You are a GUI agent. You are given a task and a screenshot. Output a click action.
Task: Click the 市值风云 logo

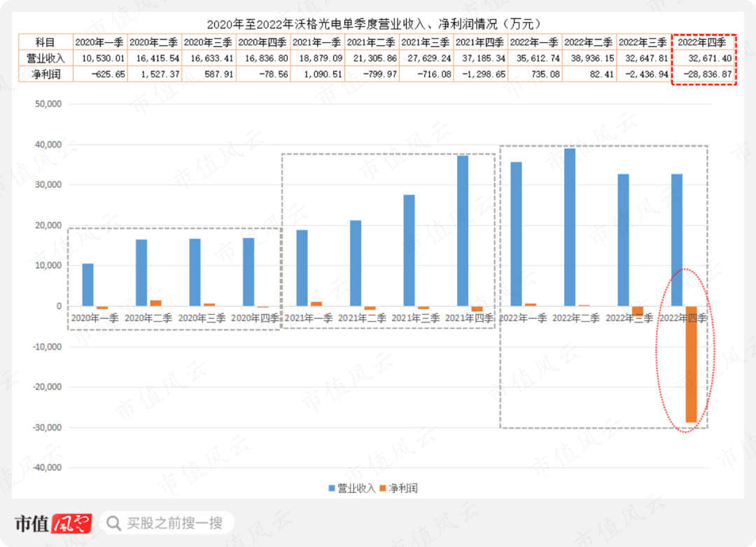point(53,523)
